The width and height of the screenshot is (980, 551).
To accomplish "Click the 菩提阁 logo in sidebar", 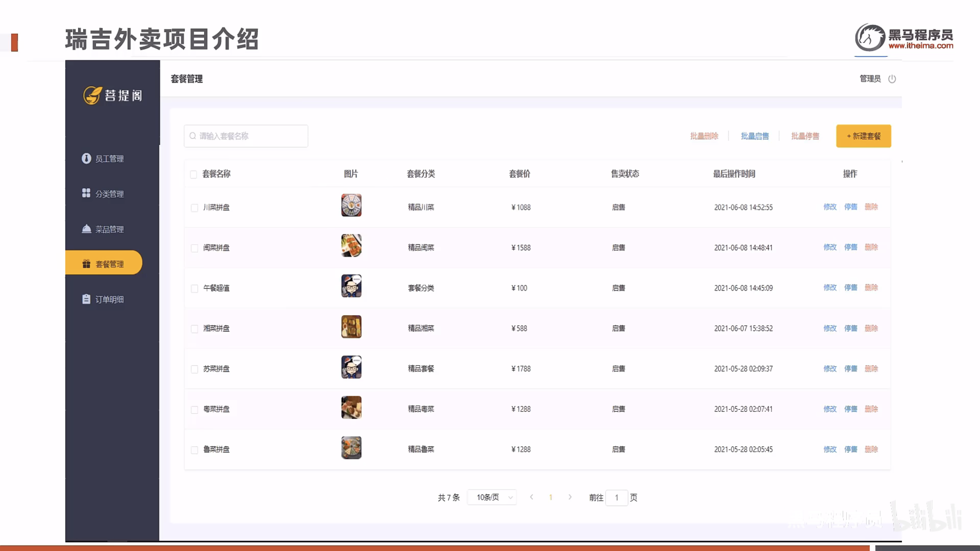I will (x=113, y=95).
